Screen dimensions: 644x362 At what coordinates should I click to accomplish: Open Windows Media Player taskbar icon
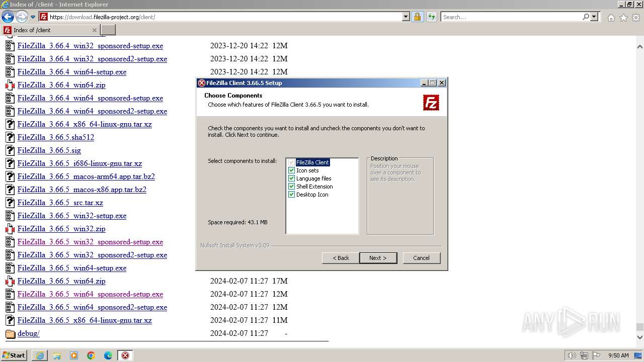[x=74, y=355]
